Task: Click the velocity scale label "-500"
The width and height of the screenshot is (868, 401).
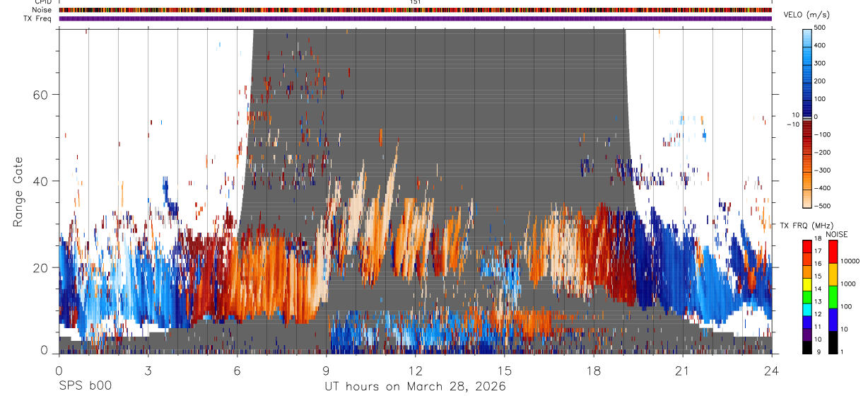Action: [823, 206]
